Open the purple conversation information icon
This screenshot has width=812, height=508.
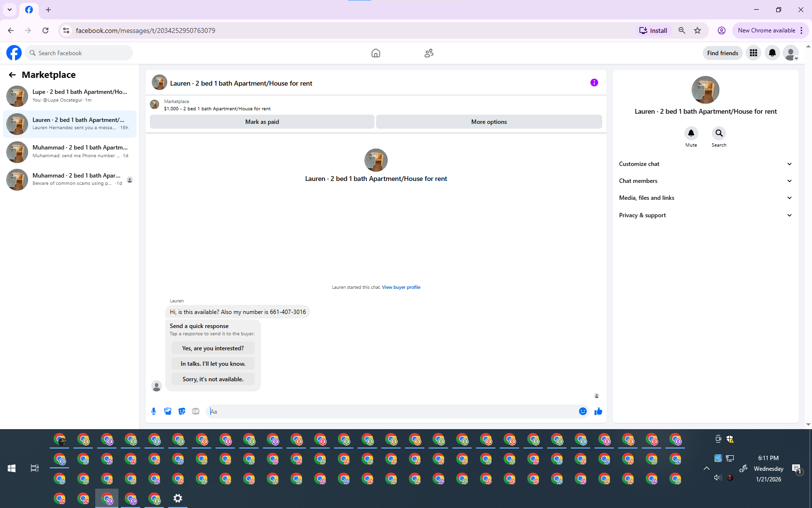click(x=594, y=83)
